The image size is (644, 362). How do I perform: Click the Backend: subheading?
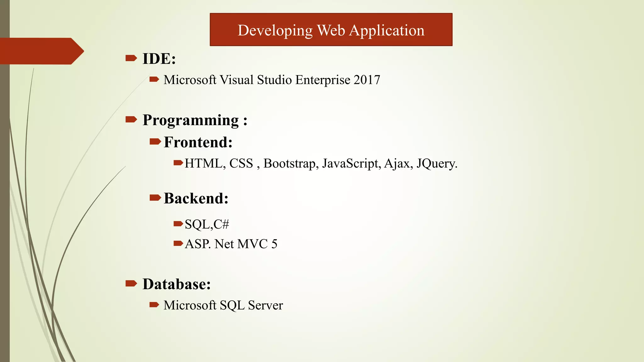196,198
